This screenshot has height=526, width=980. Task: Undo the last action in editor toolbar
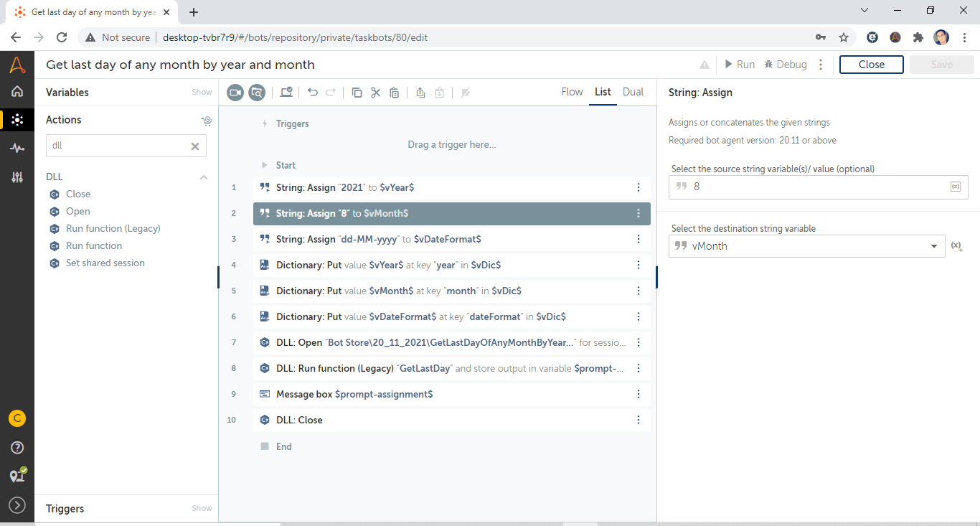(312, 93)
